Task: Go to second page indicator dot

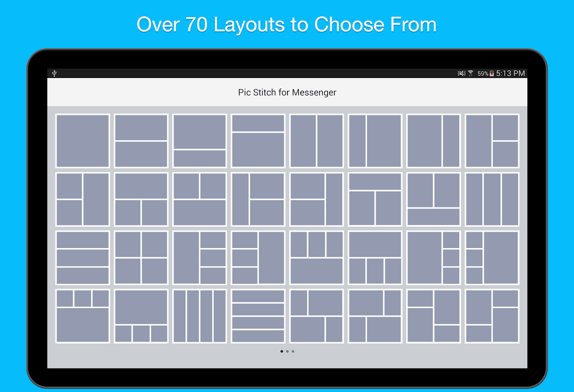Action: 287,351
